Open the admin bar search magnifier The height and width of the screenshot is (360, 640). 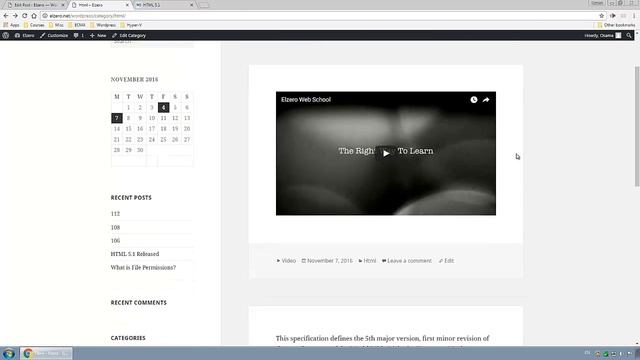tap(629, 36)
